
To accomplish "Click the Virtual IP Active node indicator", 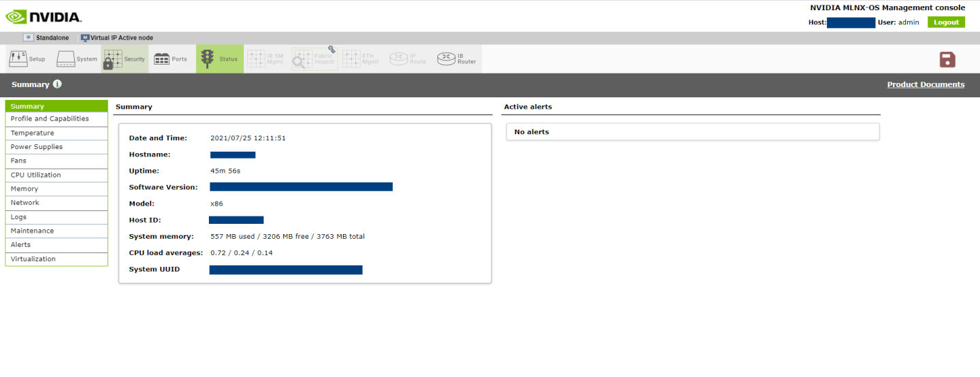I will (x=116, y=38).
